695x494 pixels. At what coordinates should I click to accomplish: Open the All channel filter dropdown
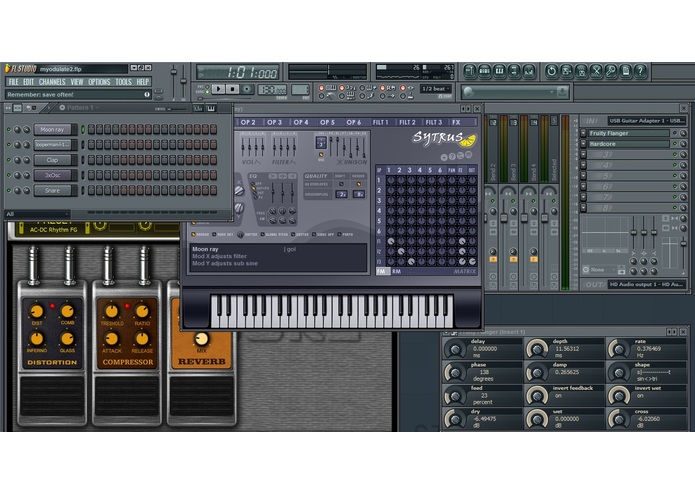[37, 214]
